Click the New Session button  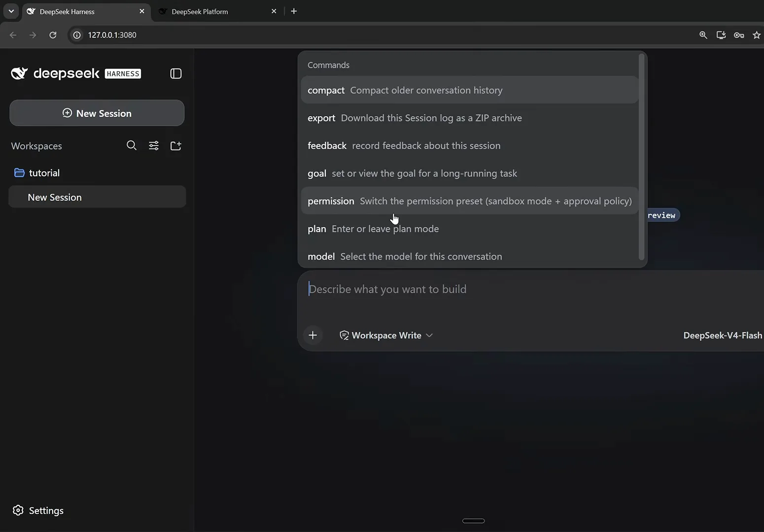click(97, 113)
